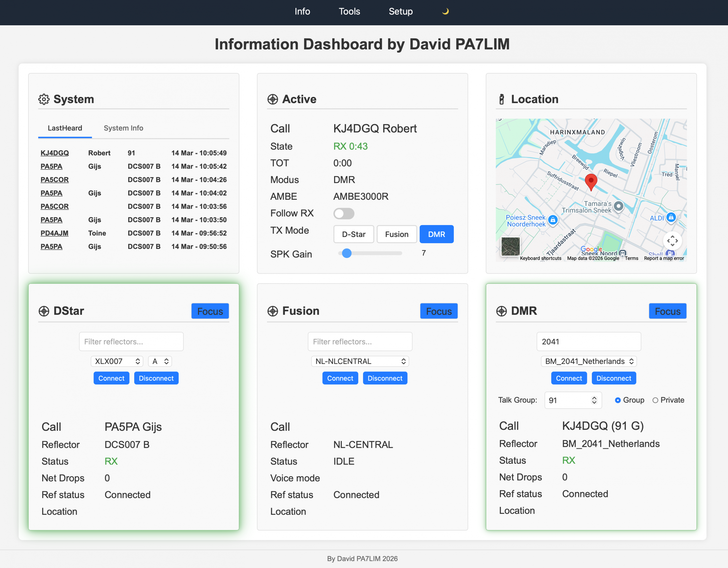Click the DStar panel crosshair icon
728x568 pixels.
44,311
